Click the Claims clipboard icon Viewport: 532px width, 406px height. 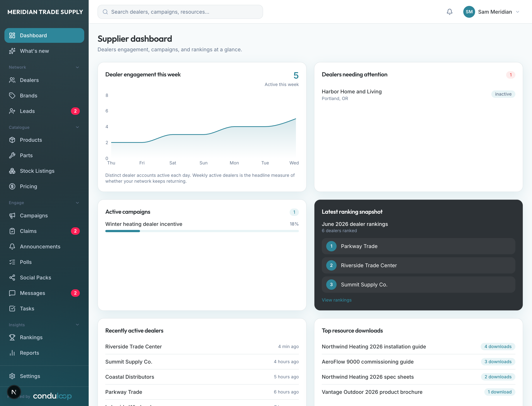(12, 231)
